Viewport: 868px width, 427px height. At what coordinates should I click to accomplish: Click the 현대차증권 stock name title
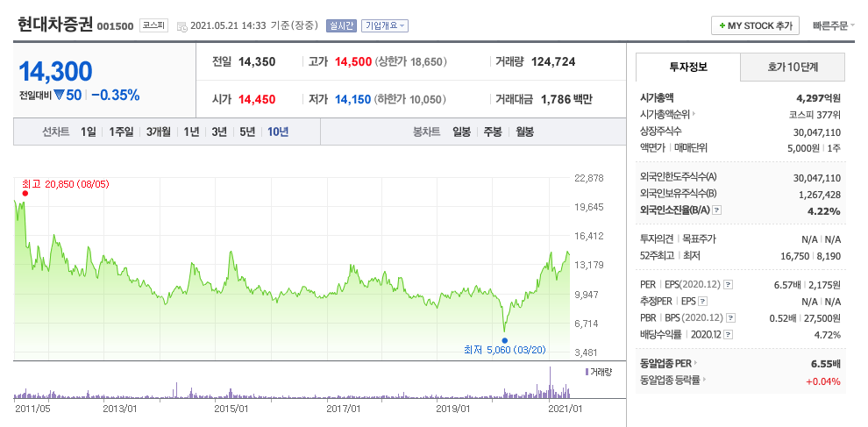[55, 25]
